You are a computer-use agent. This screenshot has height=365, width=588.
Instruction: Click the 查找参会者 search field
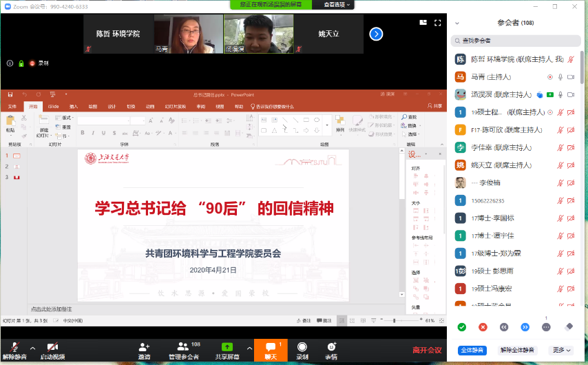tap(516, 41)
